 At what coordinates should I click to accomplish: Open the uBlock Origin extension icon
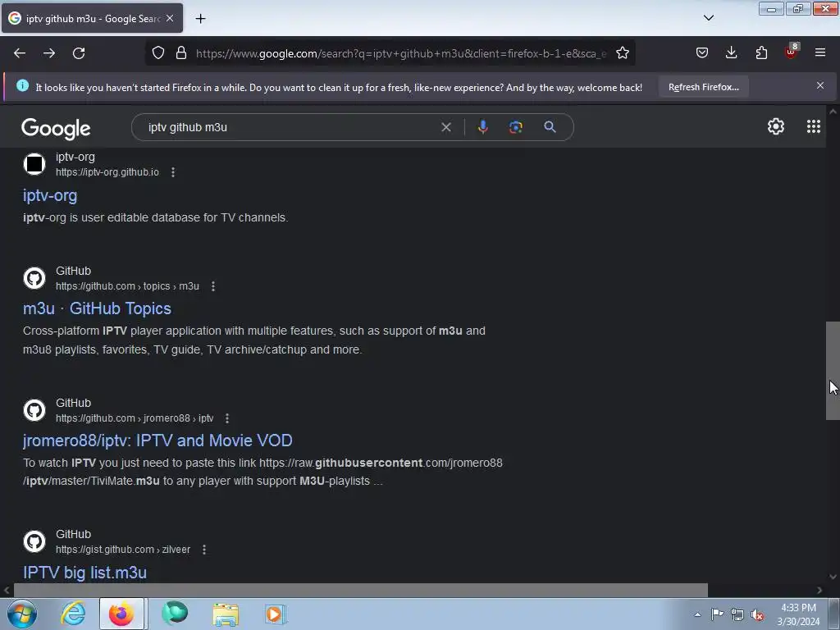tap(791, 52)
